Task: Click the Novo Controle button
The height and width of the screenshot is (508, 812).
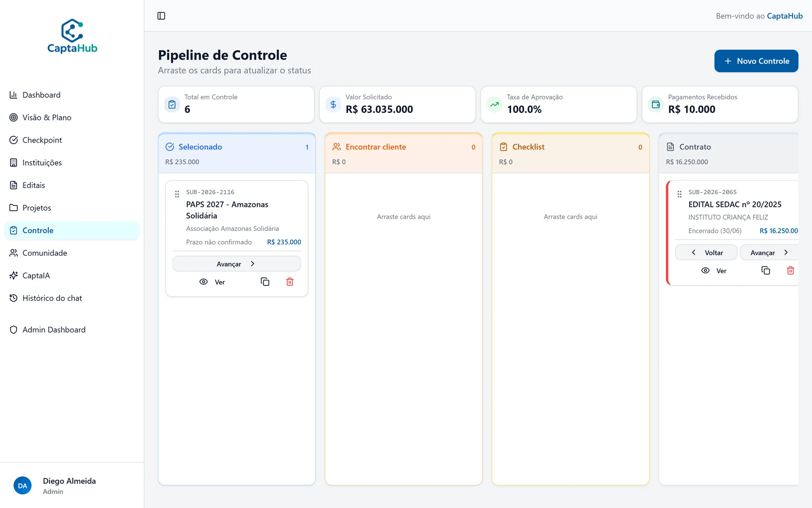Action: click(x=756, y=61)
